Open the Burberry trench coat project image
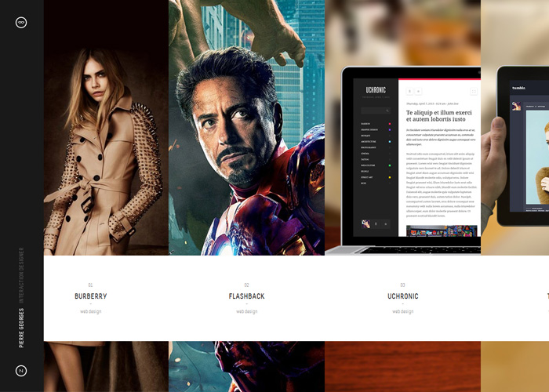Image resolution: width=549 pixels, height=392 pixels. point(106,128)
